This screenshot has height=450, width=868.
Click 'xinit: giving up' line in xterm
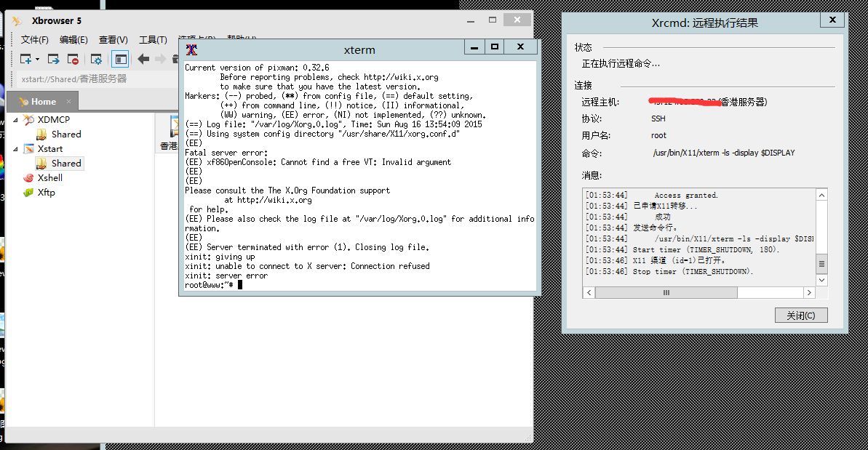(x=220, y=257)
